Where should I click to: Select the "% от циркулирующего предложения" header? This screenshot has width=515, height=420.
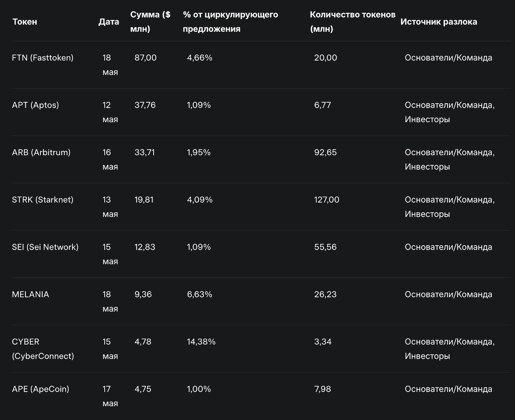click(x=230, y=22)
